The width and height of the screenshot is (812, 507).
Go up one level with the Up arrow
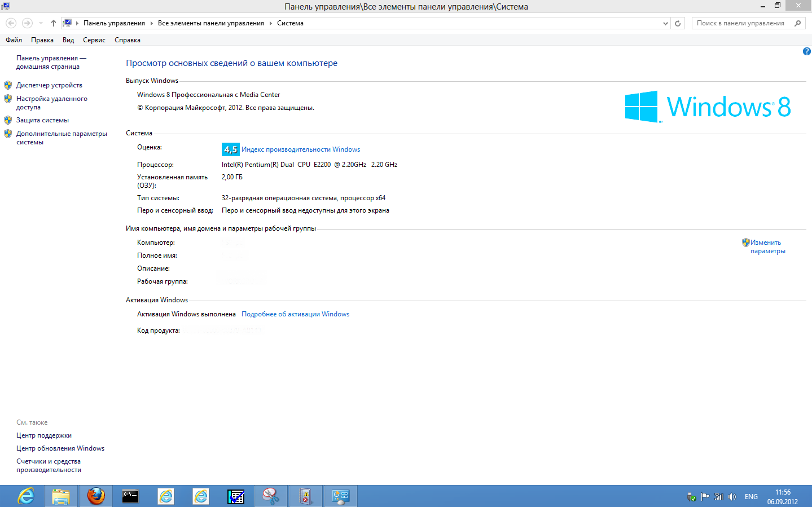(x=54, y=23)
